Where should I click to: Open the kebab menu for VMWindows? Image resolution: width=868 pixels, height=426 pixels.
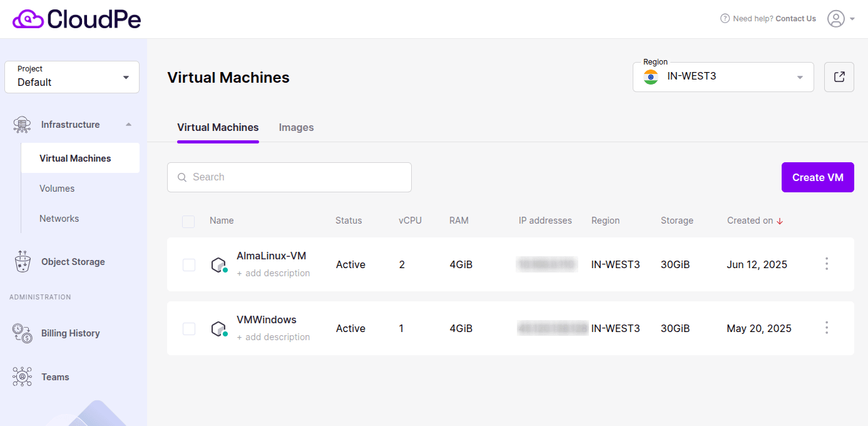coord(827,328)
